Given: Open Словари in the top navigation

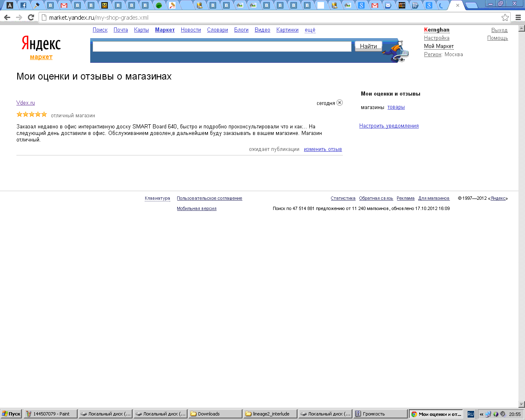Looking at the screenshot, I should 217,30.
